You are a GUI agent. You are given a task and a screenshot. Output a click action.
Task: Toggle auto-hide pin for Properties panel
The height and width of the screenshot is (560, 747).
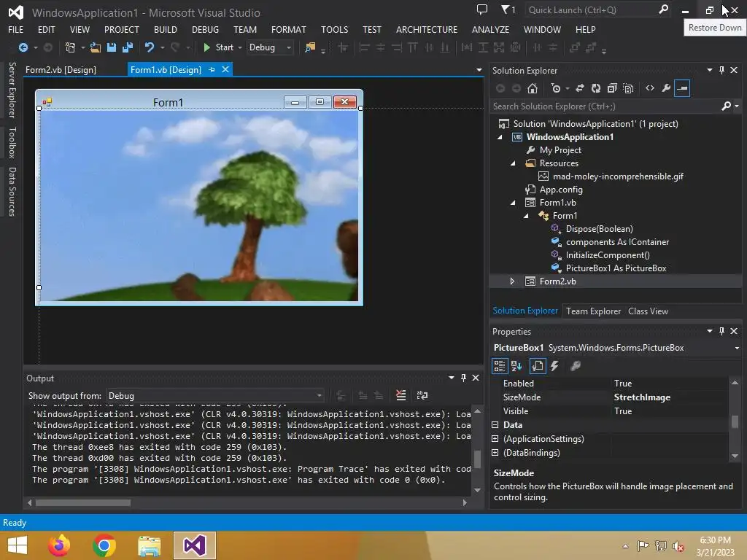point(721,331)
